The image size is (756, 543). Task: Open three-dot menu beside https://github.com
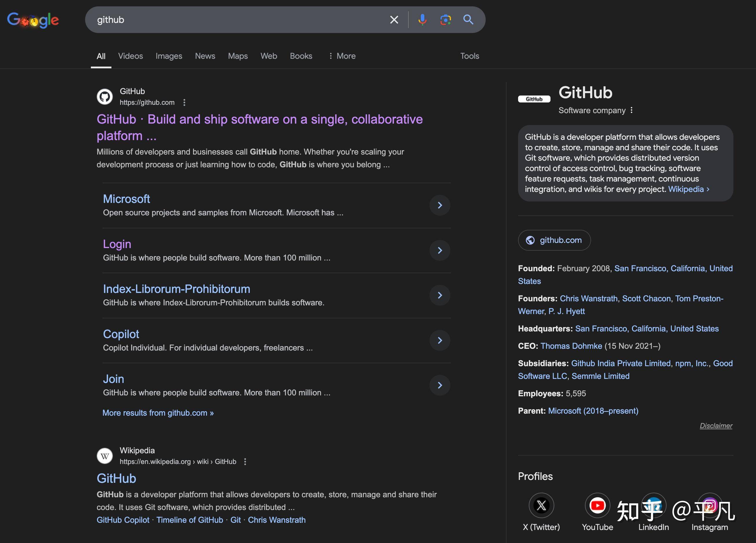pos(184,103)
